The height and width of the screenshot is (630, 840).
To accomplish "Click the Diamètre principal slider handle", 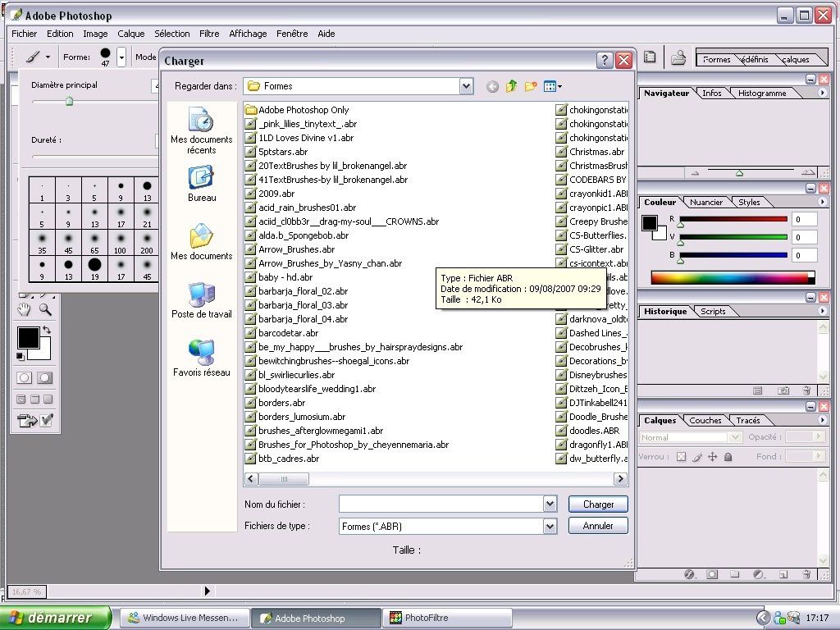I will pyautogui.click(x=69, y=101).
